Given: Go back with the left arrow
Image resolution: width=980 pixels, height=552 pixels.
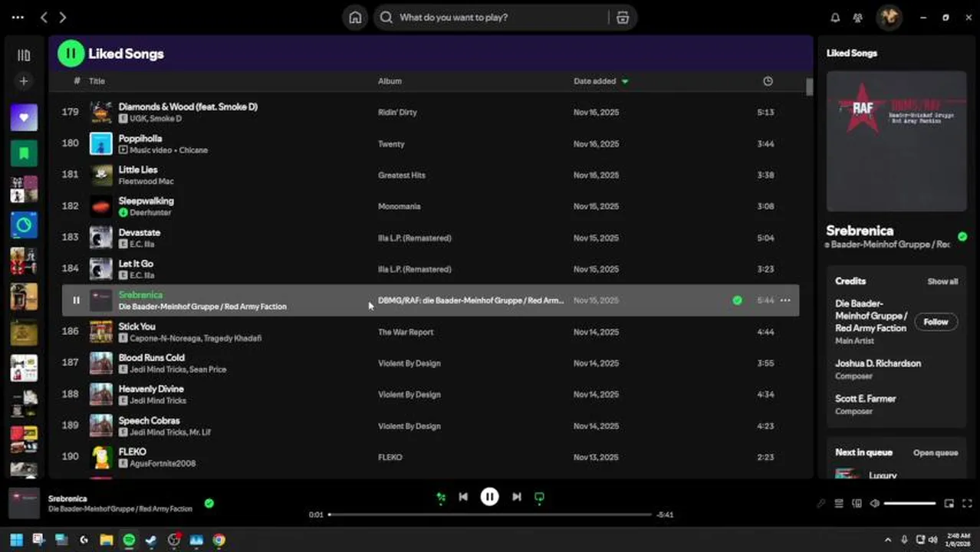Looking at the screenshot, I should click(x=44, y=17).
